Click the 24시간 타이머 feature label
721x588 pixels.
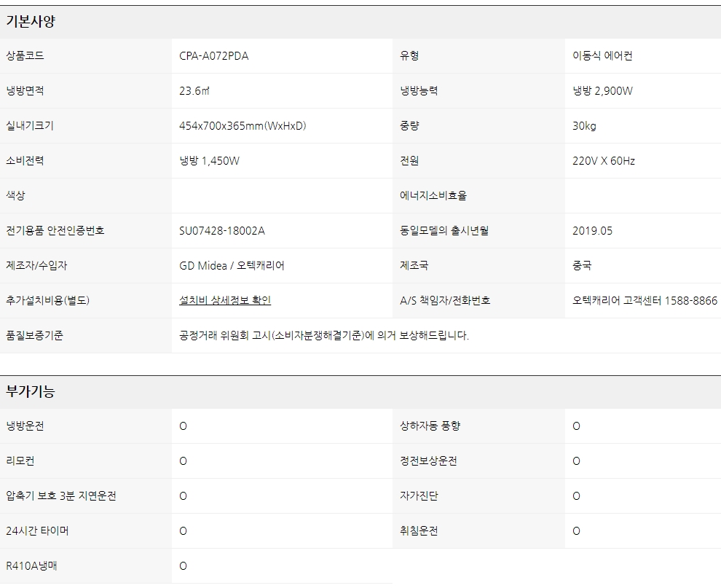tap(37, 531)
